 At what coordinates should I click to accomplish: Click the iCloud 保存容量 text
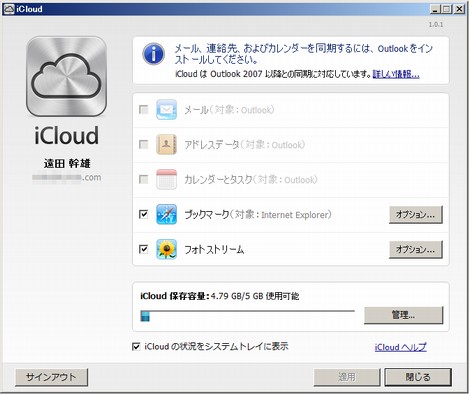[175, 296]
